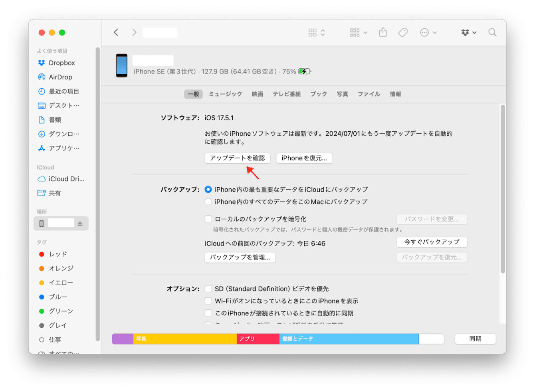The height and width of the screenshot is (392, 535).
Task: Open the more actions ellipsis menu
Action: 428,32
